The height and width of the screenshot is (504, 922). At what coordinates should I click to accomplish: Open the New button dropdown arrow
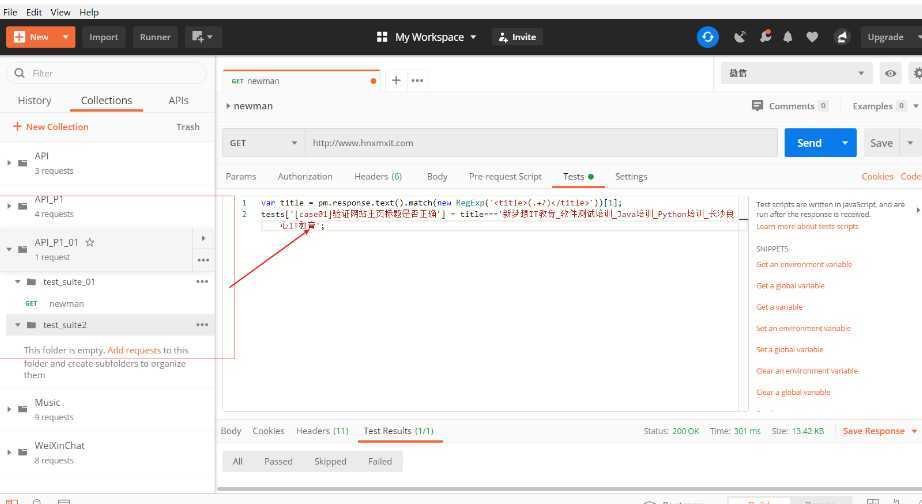tap(65, 37)
